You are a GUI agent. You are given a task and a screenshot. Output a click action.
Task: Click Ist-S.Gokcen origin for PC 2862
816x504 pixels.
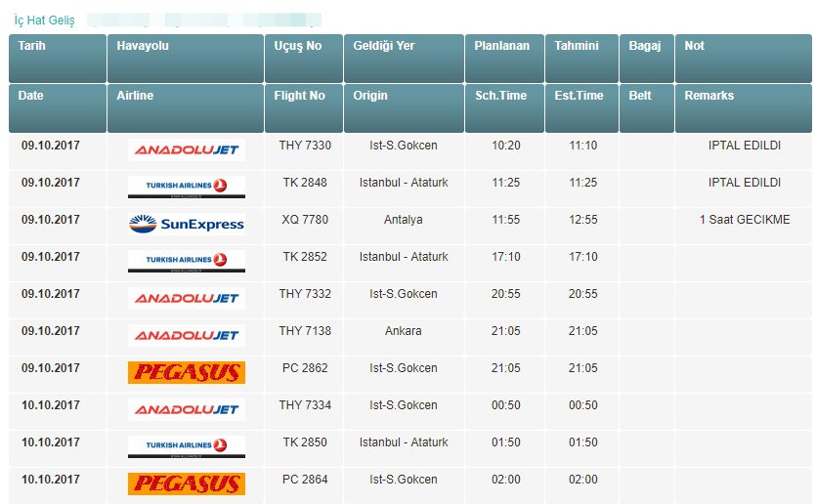[x=404, y=368]
